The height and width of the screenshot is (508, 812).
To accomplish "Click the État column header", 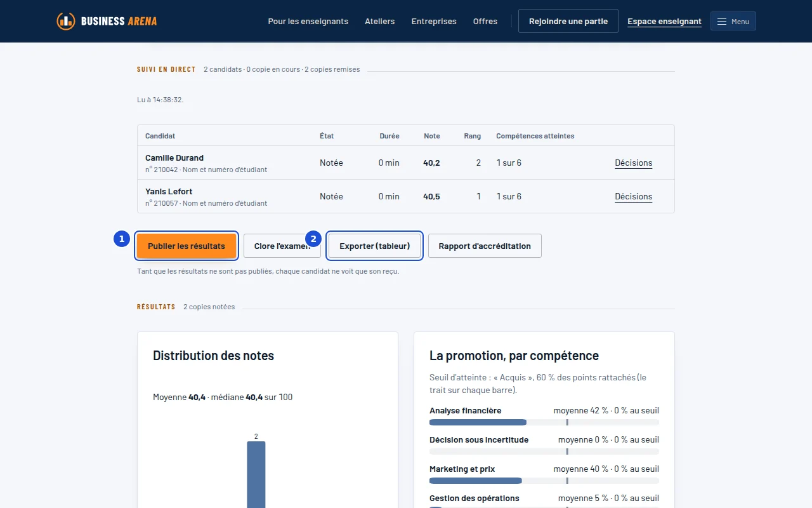I will tap(327, 136).
